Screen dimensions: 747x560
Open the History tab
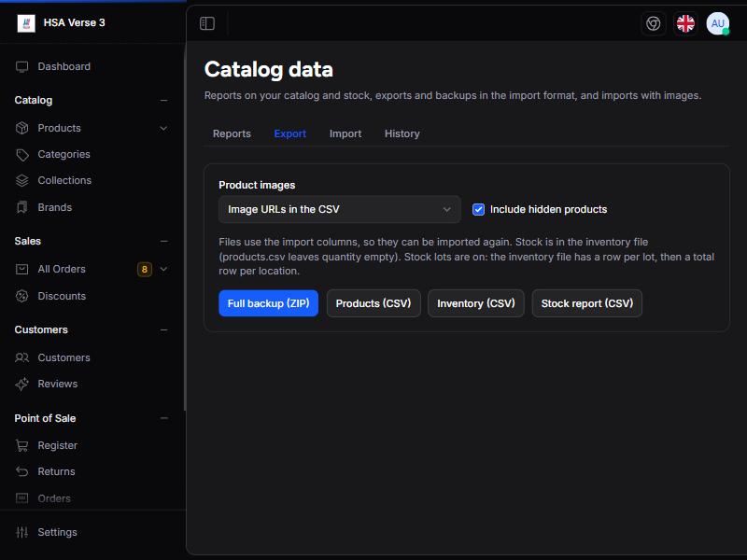pyautogui.click(x=402, y=133)
